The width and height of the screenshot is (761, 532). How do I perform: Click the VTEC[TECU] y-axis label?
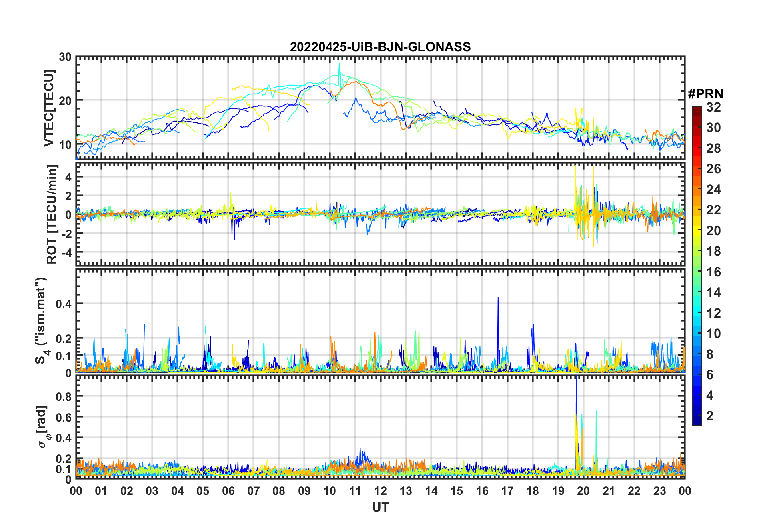pos(49,108)
